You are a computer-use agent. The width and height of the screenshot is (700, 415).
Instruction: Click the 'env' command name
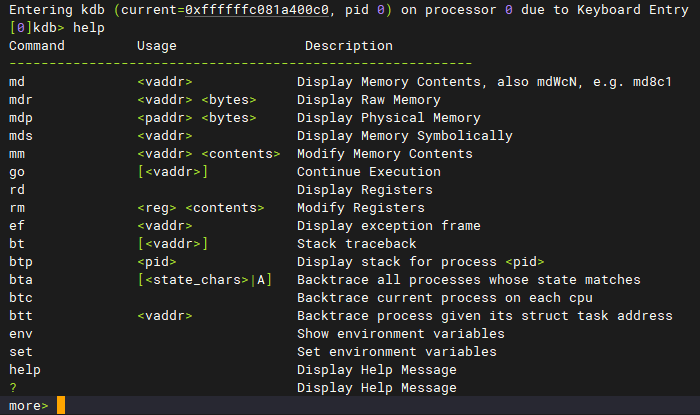click(20, 333)
